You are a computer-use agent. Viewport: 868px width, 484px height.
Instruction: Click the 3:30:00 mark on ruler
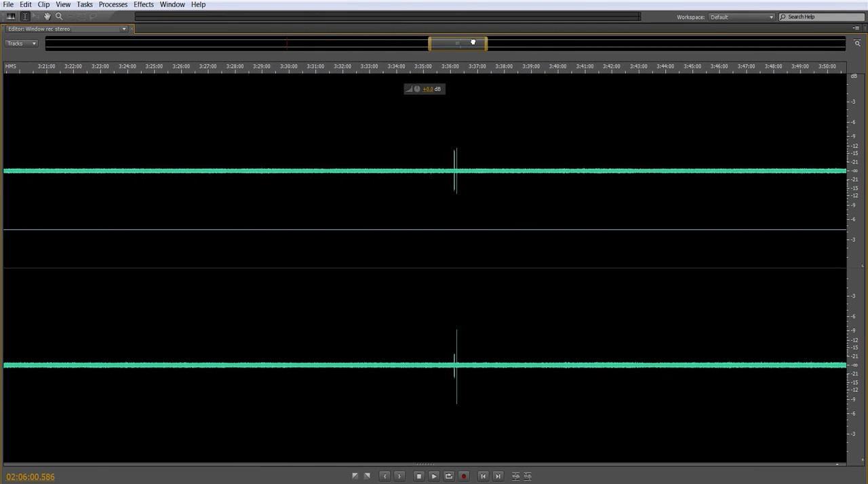tap(289, 66)
